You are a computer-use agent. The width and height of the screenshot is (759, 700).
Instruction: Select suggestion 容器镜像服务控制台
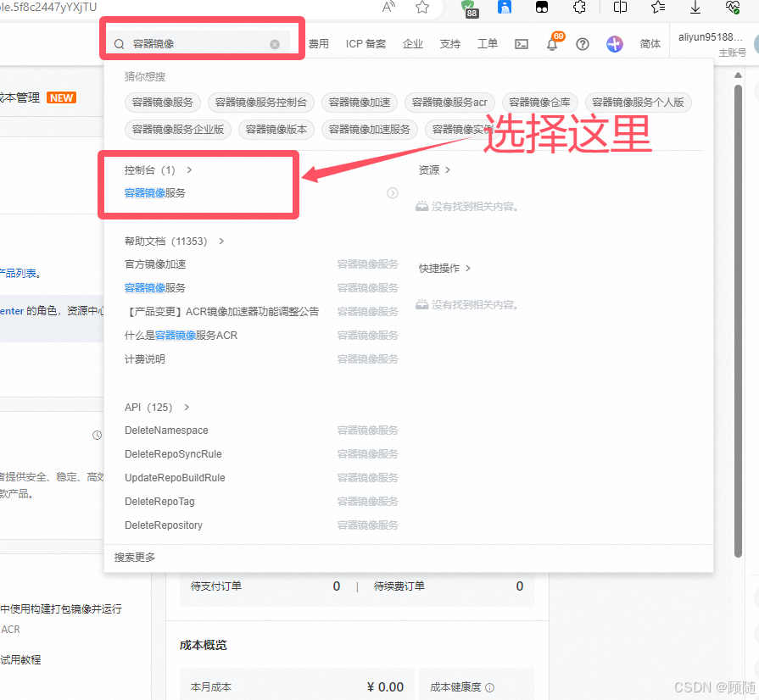[261, 103]
